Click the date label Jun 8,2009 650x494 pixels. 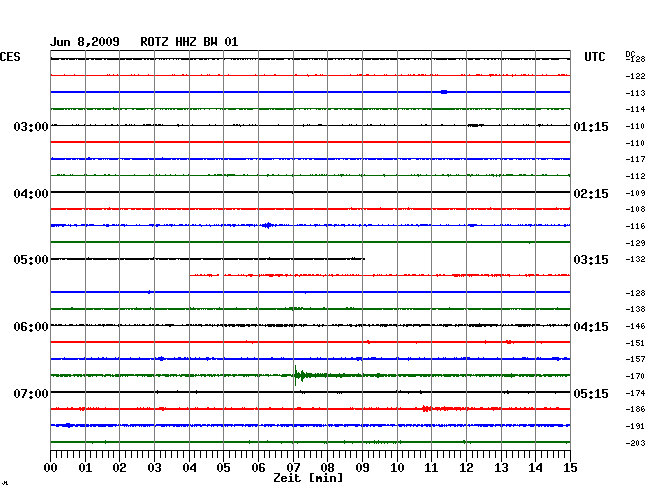[85, 42]
